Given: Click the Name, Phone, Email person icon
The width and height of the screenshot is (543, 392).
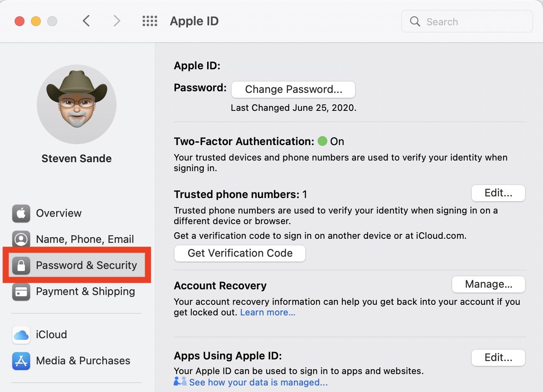Looking at the screenshot, I should click(21, 239).
